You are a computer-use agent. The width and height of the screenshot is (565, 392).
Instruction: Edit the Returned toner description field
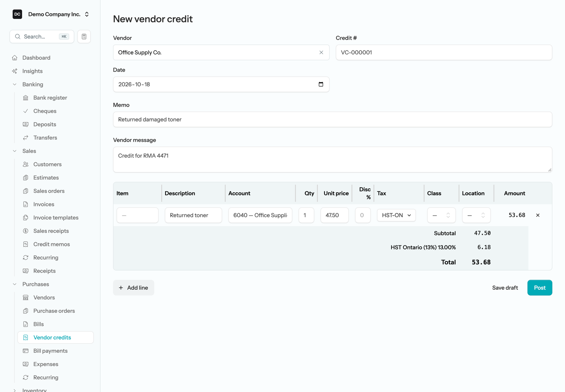click(x=193, y=215)
